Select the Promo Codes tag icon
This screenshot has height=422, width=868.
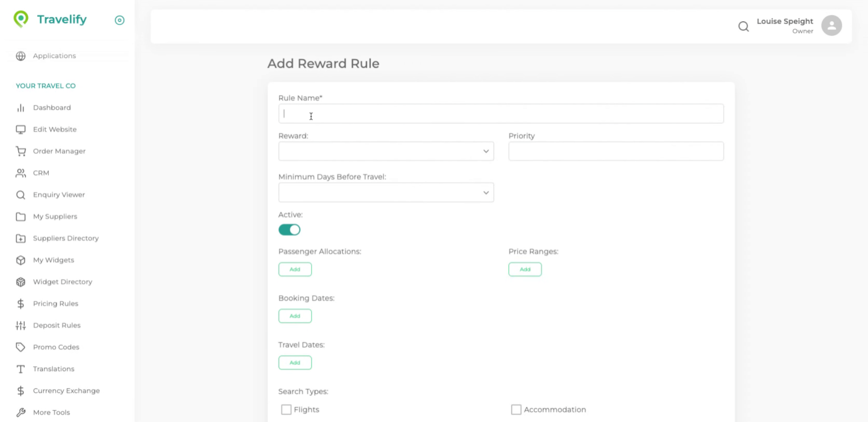pos(21,347)
